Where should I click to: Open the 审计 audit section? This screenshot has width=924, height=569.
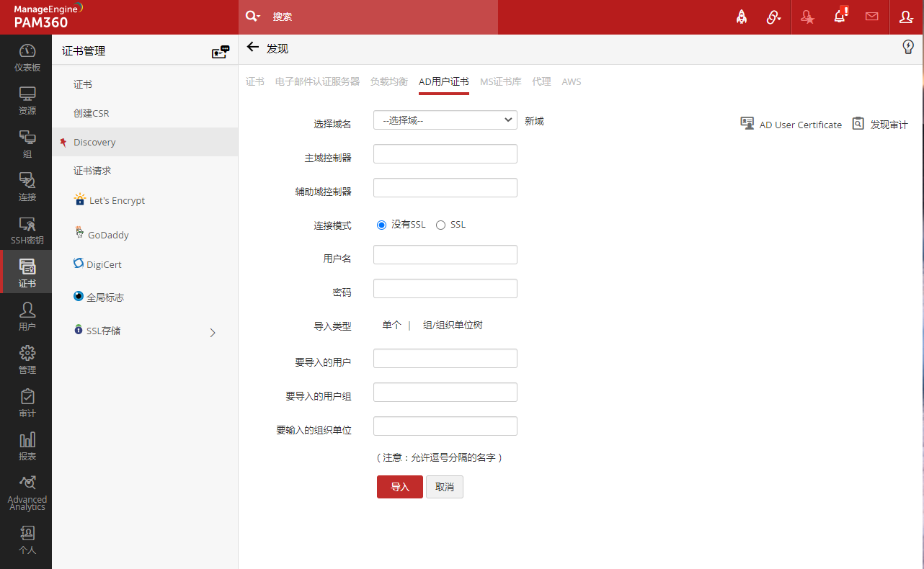[27, 403]
